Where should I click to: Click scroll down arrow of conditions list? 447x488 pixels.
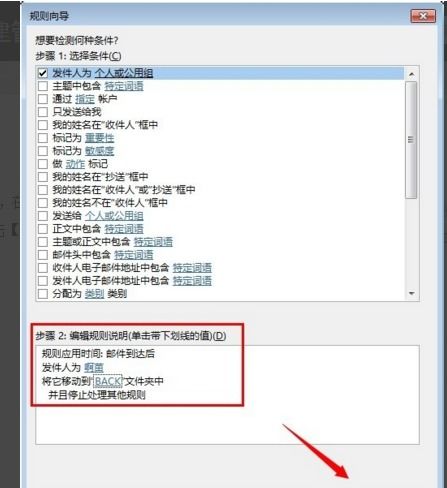click(x=411, y=293)
